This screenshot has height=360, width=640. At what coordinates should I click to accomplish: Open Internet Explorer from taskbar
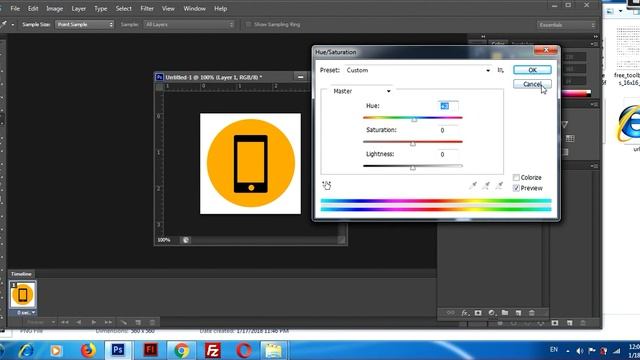pyautogui.click(x=25, y=351)
